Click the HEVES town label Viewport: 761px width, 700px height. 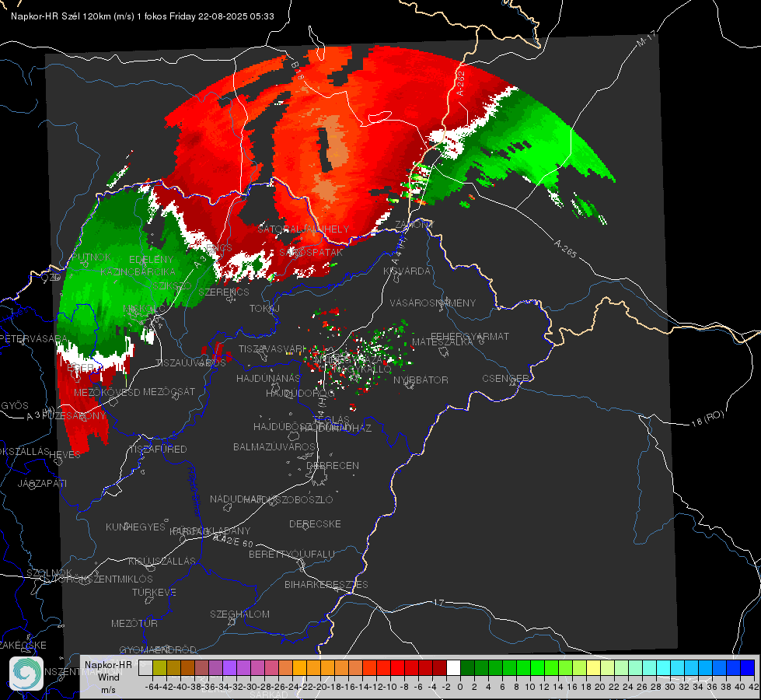point(65,455)
